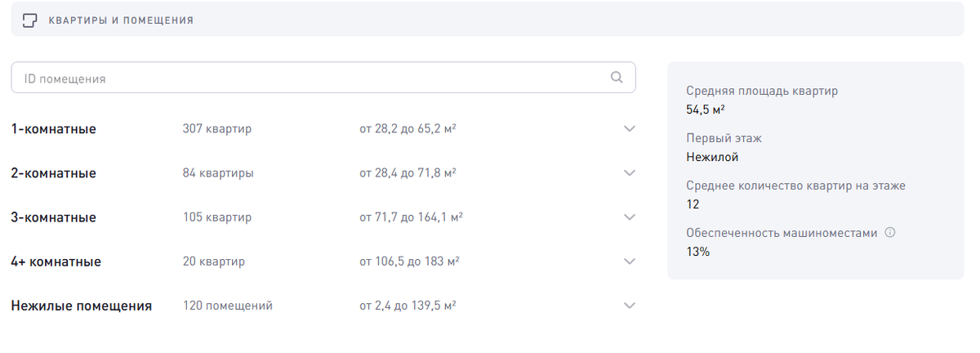Expand the 1-комнатные row chevron

629,129
